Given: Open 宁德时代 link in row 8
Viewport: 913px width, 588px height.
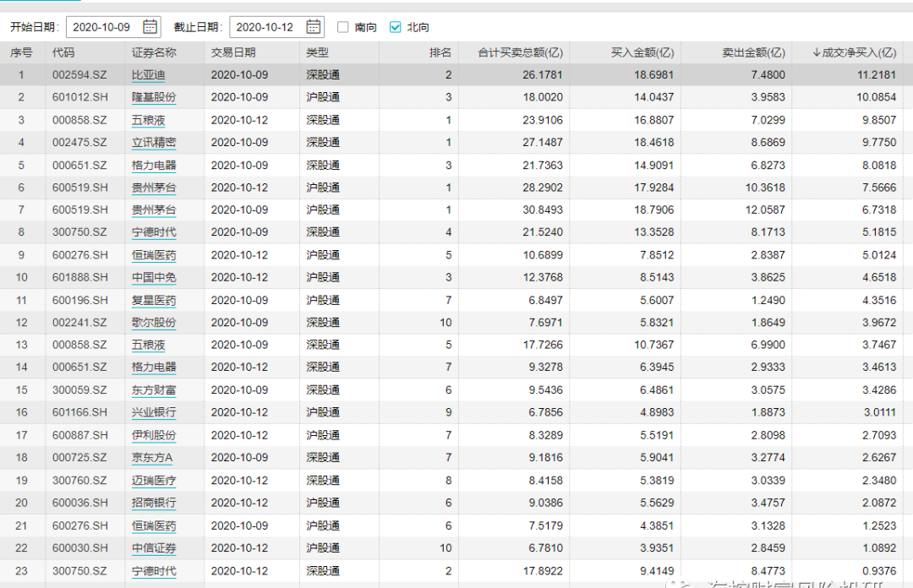Looking at the screenshot, I should coord(154,232).
